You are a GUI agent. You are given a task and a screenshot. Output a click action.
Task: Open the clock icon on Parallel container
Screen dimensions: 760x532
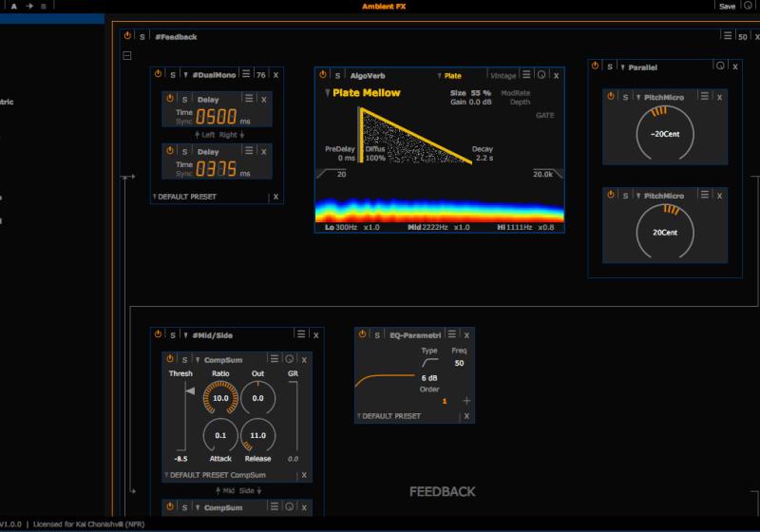[x=720, y=66]
